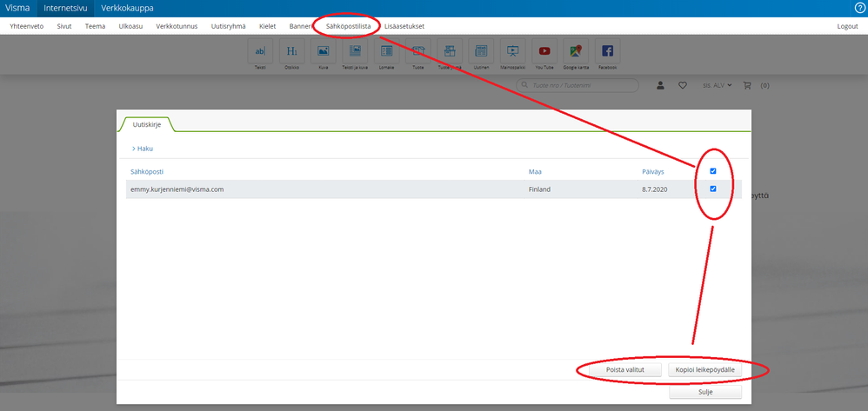
Task: Choose the Teksti ja kuva block
Action: (x=355, y=51)
